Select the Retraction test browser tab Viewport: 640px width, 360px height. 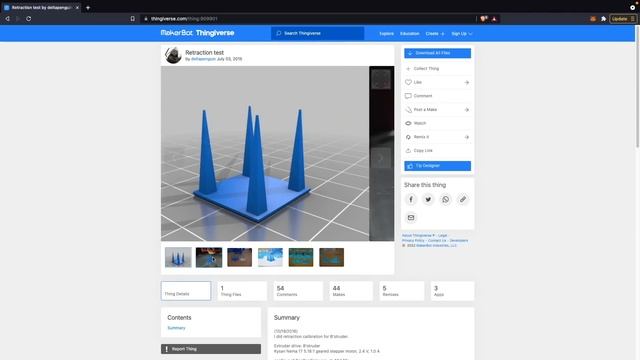41,7
